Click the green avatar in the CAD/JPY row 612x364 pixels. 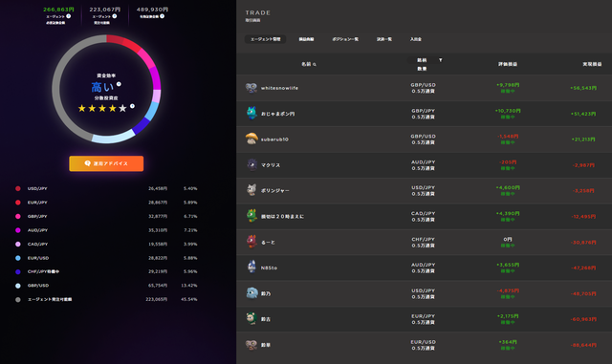click(x=251, y=215)
